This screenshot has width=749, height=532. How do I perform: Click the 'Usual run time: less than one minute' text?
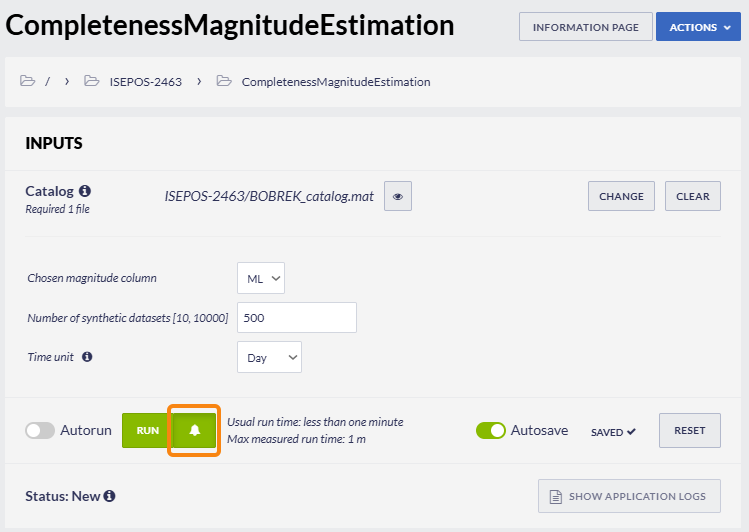pyautogui.click(x=315, y=422)
